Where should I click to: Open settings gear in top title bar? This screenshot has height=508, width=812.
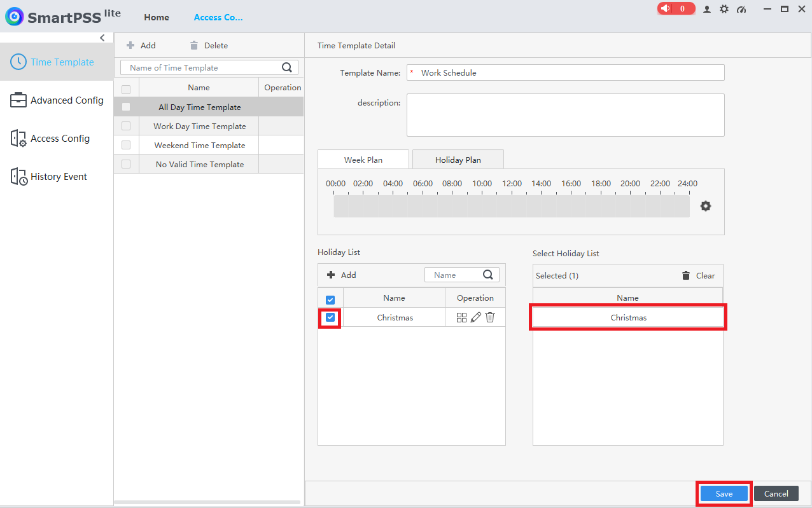tap(724, 9)
